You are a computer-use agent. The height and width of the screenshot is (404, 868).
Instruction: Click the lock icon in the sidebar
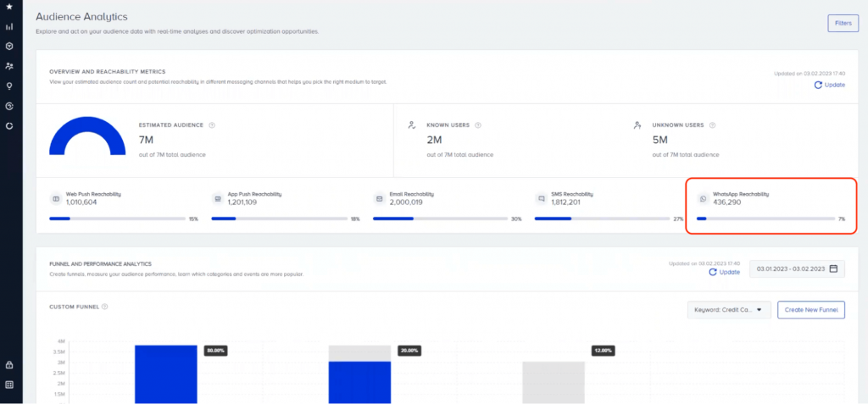pos(9,365)
